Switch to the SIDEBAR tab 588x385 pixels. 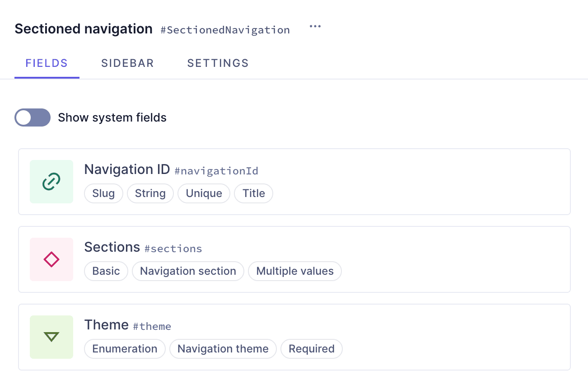pos(127,63)
